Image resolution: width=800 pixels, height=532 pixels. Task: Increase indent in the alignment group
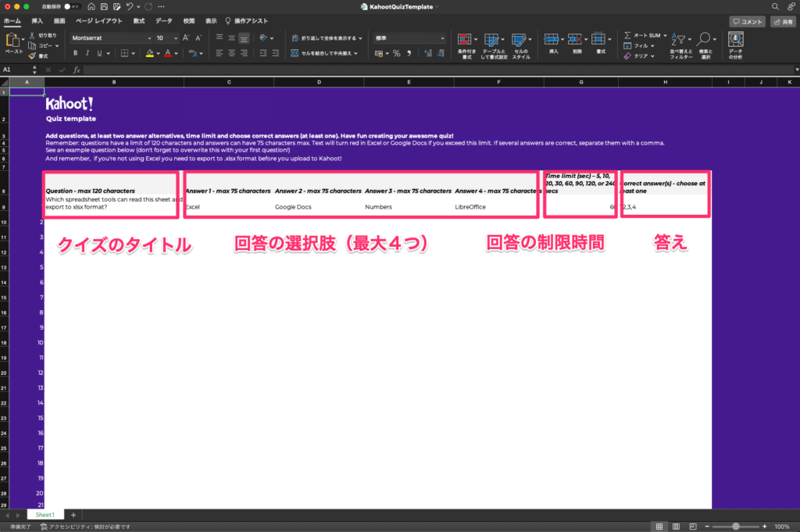276,53
